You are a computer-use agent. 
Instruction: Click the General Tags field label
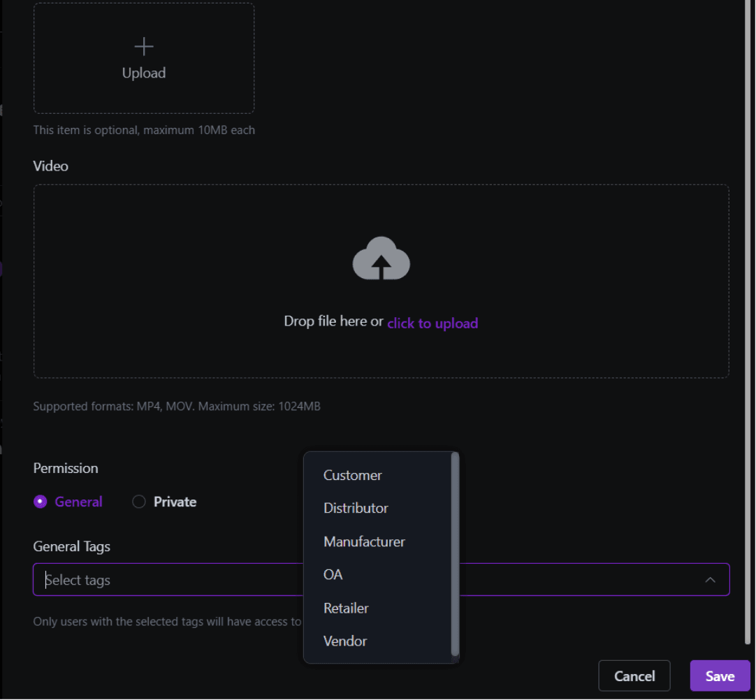pyautogui.click(x=72, y=546)
